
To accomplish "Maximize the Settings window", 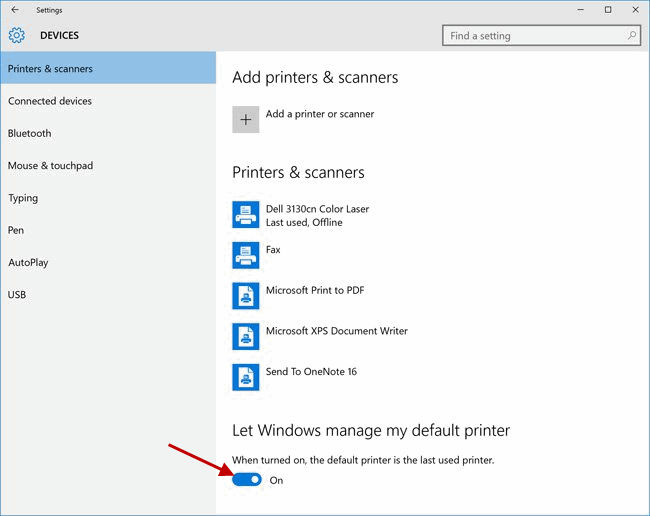I will tap(608, 10).
